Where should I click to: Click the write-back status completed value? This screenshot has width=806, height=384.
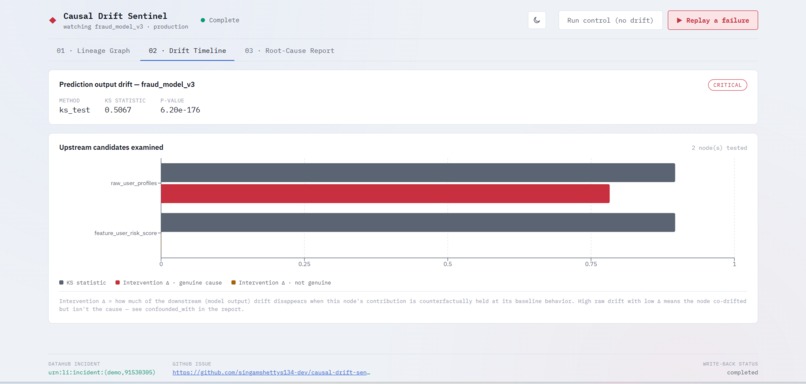coord(742,372)
